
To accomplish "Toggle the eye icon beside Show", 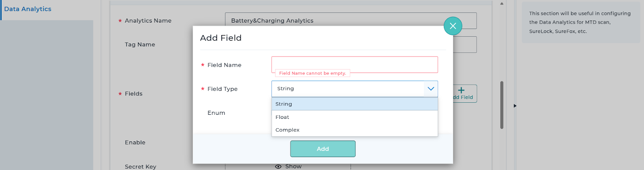I will click(x=278, y=166).
